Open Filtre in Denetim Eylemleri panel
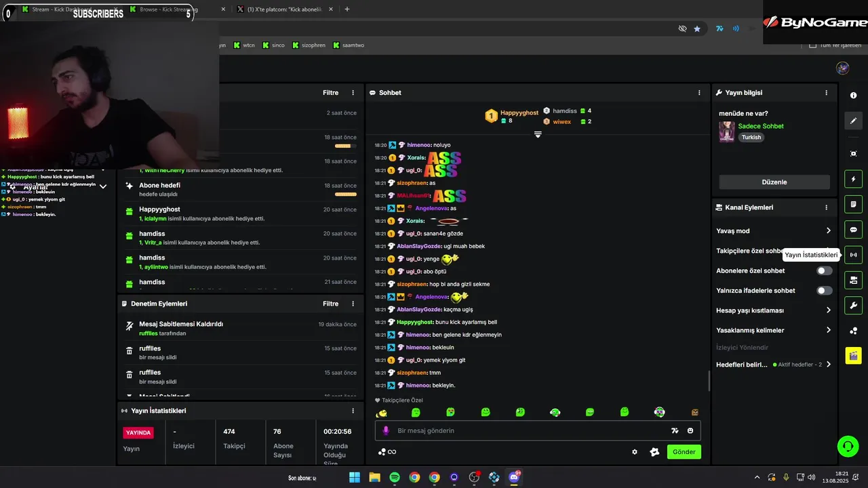 [x=330, y=304]
